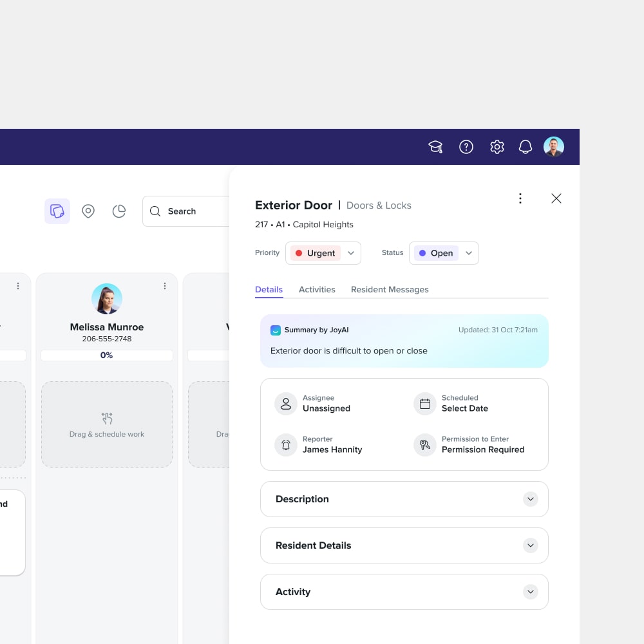Open the graduation cap training icon

435,147
